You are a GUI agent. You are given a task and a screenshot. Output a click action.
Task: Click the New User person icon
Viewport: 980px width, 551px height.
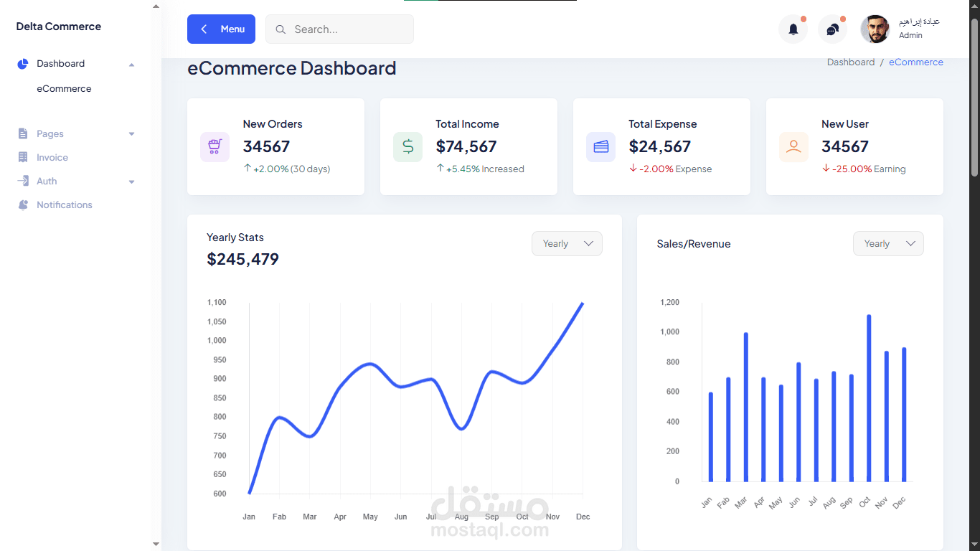(x=793, y=146)
